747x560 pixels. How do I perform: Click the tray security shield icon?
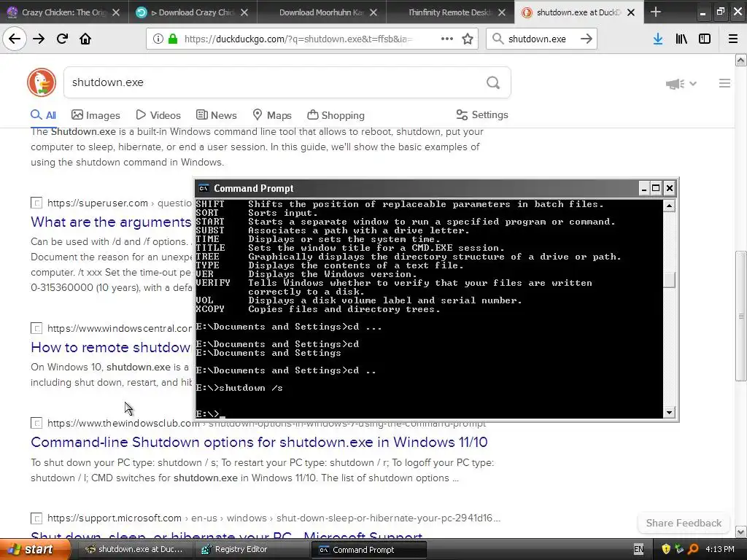[x=666, y=549]
